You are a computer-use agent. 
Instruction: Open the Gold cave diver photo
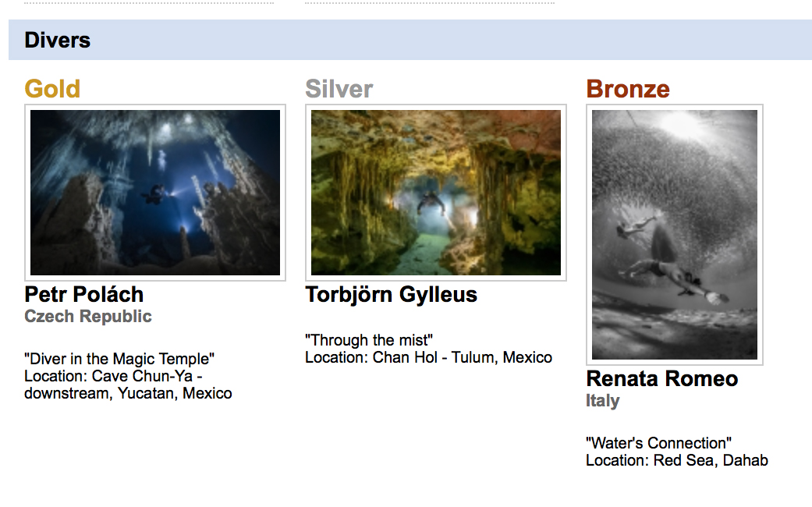[x=155, y=192]
